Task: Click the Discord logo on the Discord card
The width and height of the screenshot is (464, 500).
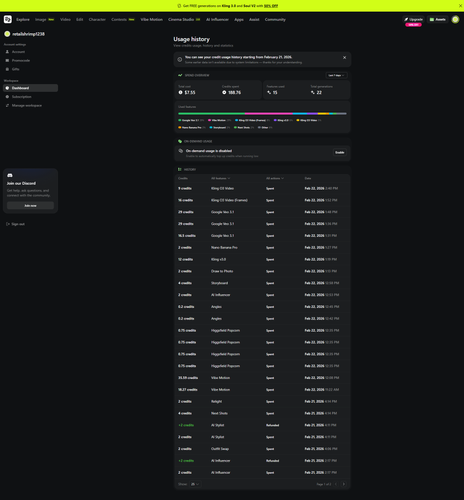Action: pyautogui.click(x=10, y=175)
